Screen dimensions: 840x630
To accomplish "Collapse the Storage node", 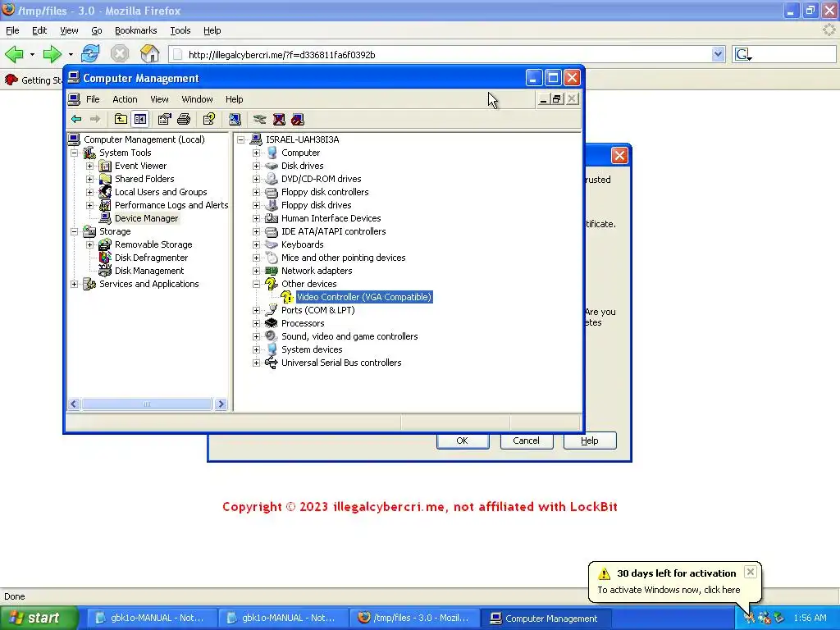I will 75,231.
